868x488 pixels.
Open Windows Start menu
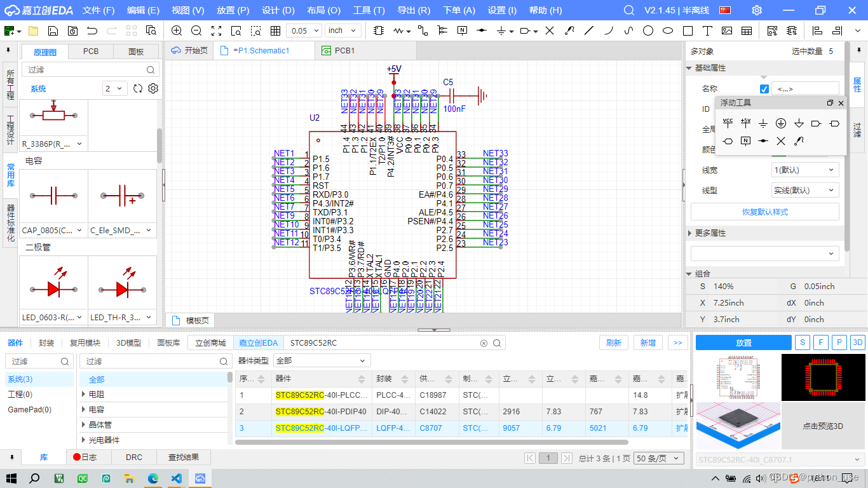click(x=11, y=478)
